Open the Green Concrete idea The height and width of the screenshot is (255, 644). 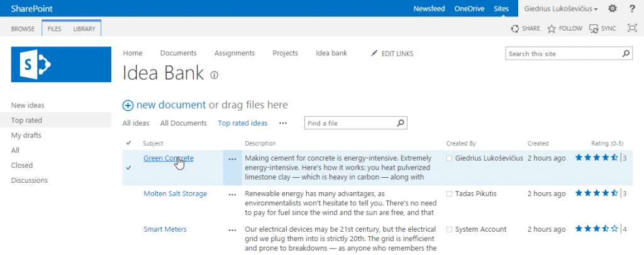[x=169, y=158]
